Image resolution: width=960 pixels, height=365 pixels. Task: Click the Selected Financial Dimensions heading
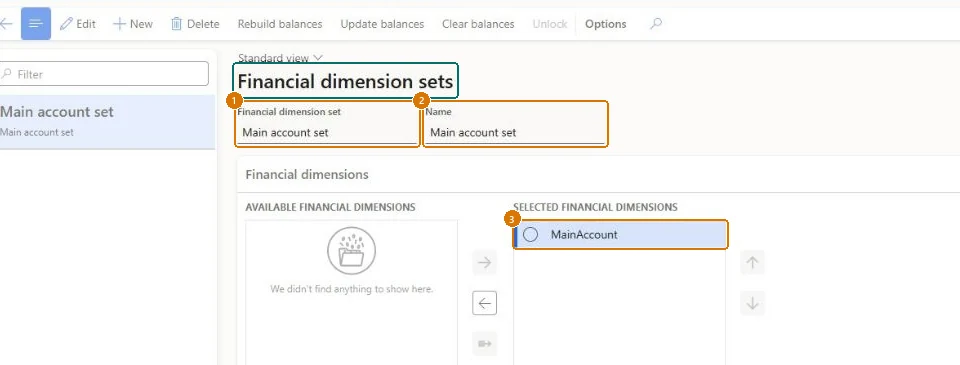[595, 207]
